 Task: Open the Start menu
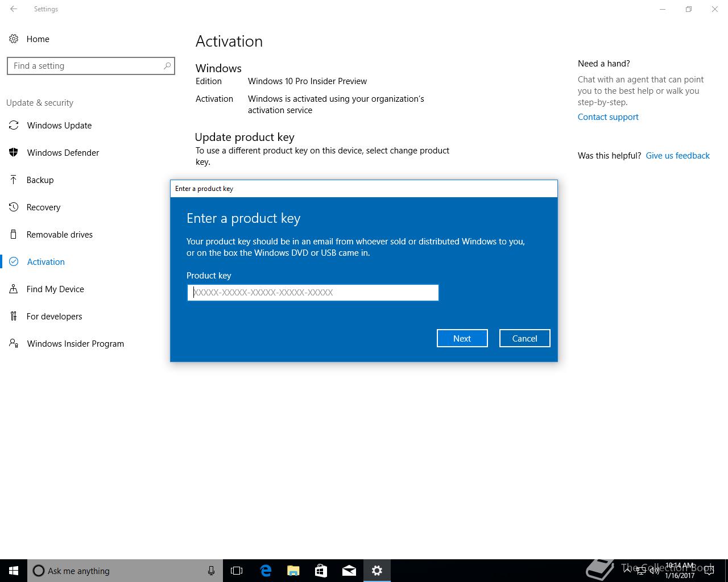[x=14, y=571]
